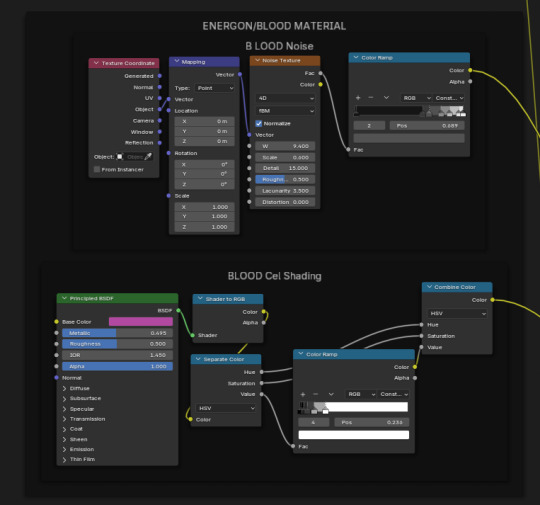Click the stop index field in lower Color Ramp
The height and width of the screenshot is (505, 540).
pos(314,422)
